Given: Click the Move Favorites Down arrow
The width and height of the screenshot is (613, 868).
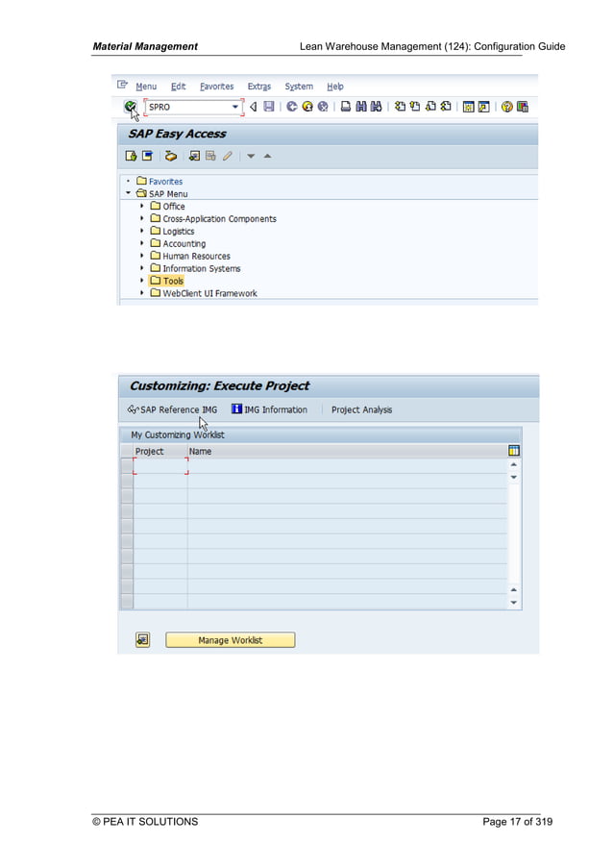Looking at the screenshot, I should (x=251, y=156).
